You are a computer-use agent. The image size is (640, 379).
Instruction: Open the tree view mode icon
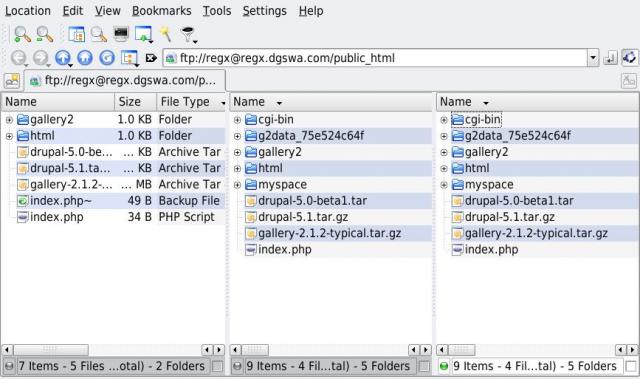click(x=130, y=58)
